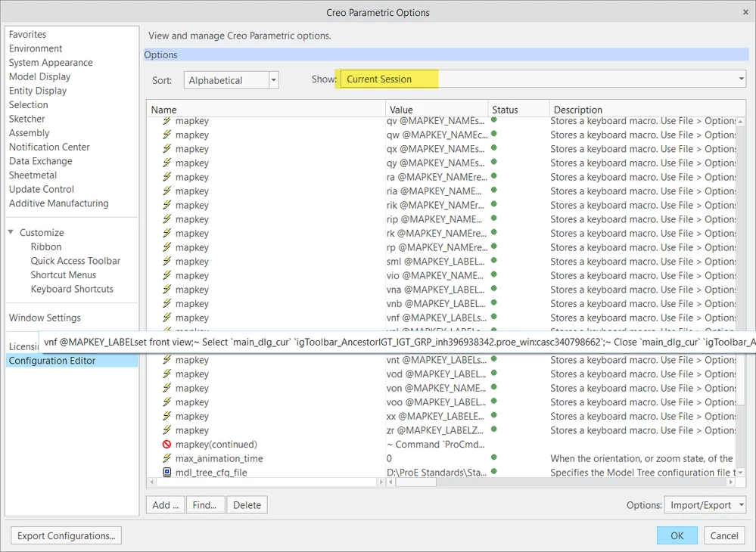
Task: Open the Assembly category
Action: (x=29, y=132)
